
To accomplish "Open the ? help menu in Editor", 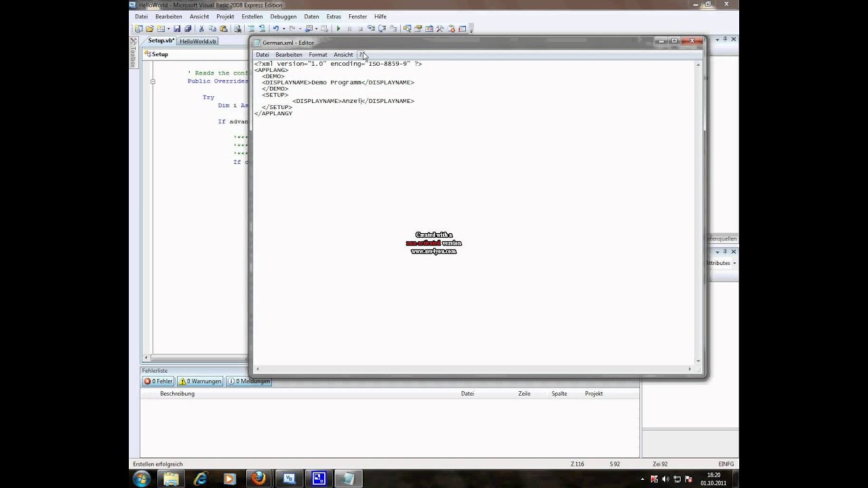I will [361, 55].
